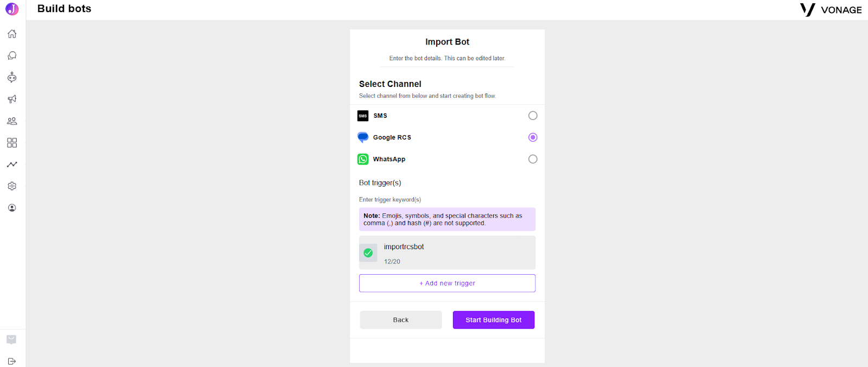
Task: Click the Start Building Bot button
Action: (494, 320)
